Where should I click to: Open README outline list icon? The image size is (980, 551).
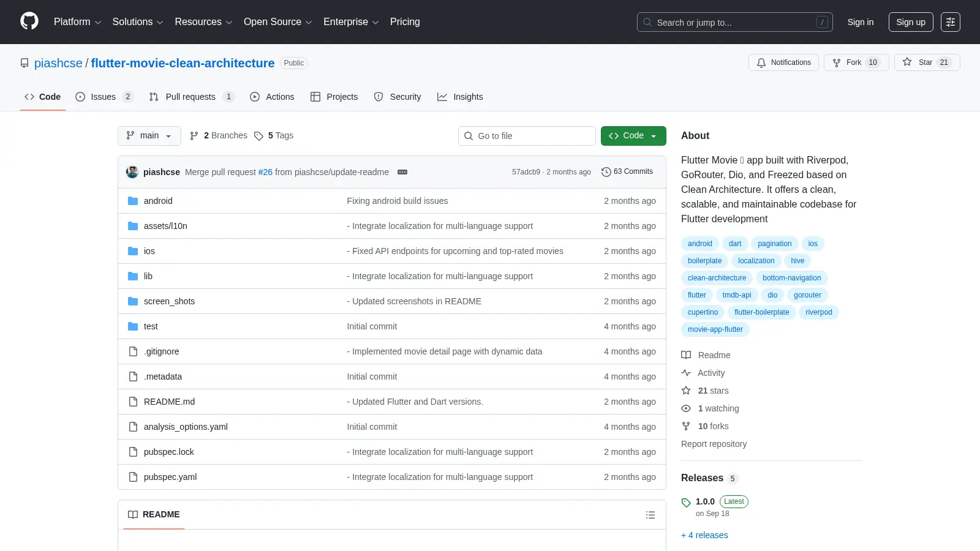(650, 515)
